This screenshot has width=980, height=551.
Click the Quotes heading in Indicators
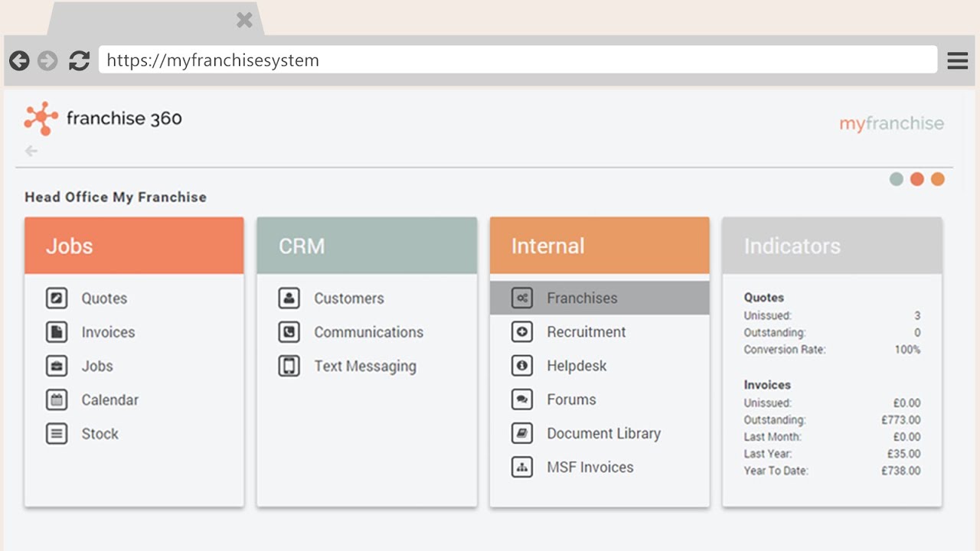[x=764, y=298]
